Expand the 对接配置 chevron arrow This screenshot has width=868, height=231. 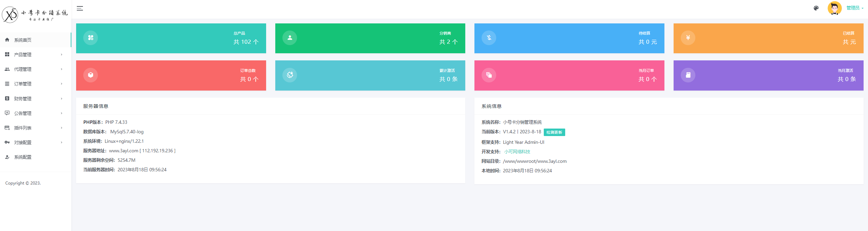pos(62,142)
